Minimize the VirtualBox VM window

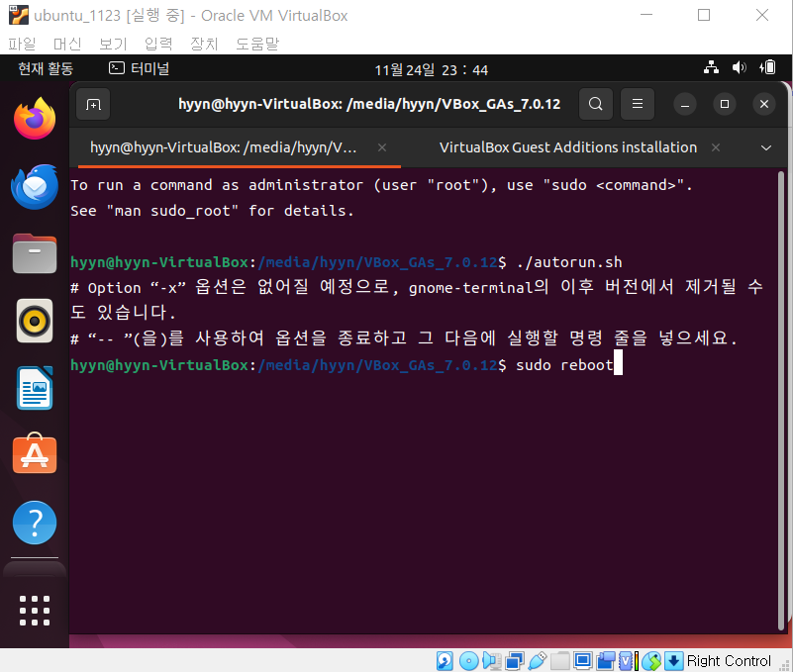646,15
